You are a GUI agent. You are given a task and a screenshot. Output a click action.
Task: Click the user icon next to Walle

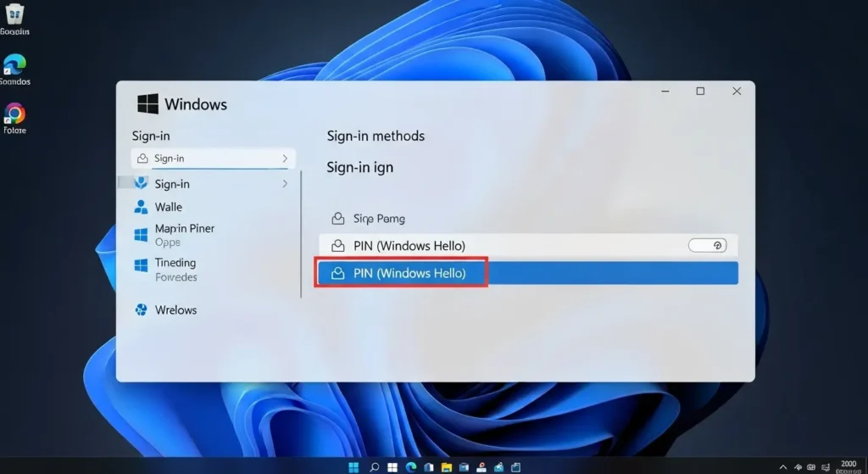(x=142, y=207)
